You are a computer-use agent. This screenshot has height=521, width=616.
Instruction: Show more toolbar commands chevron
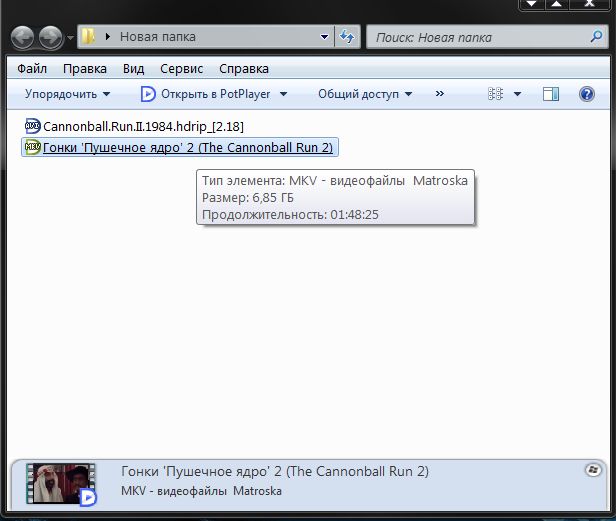[x=440, y=94]
